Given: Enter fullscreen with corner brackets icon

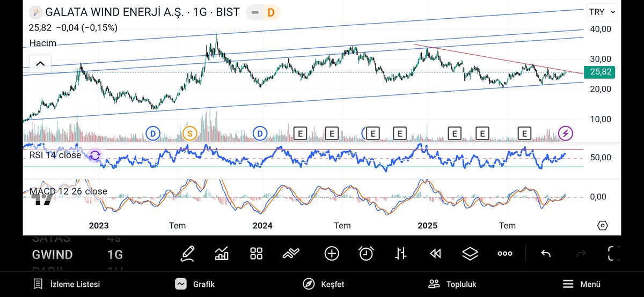Looking at the screenshot, I should pyautogui.click(x=614, y=254).
